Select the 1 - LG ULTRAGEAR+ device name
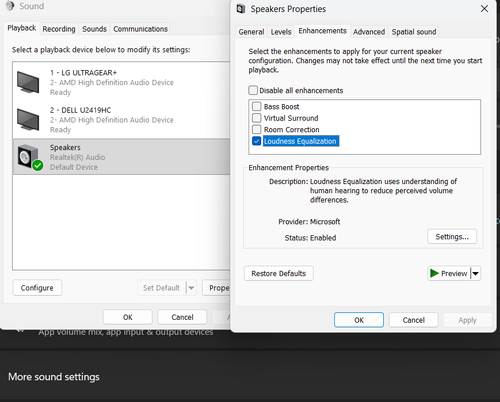 click(x=83, y=73)
